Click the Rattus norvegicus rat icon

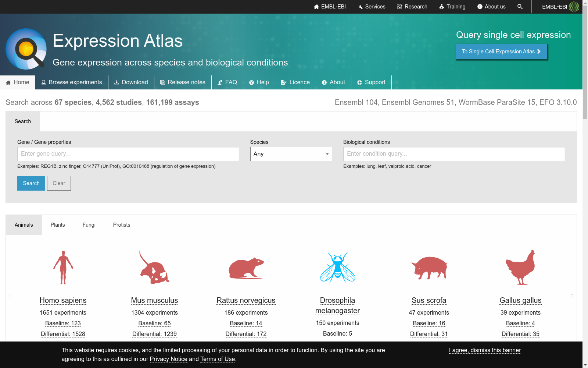[246, 268]
